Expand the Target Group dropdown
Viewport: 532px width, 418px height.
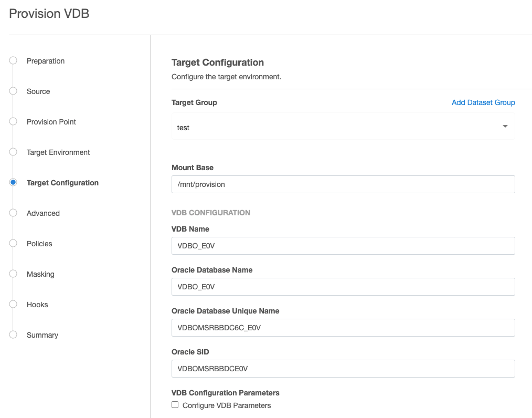coord(504,127)
